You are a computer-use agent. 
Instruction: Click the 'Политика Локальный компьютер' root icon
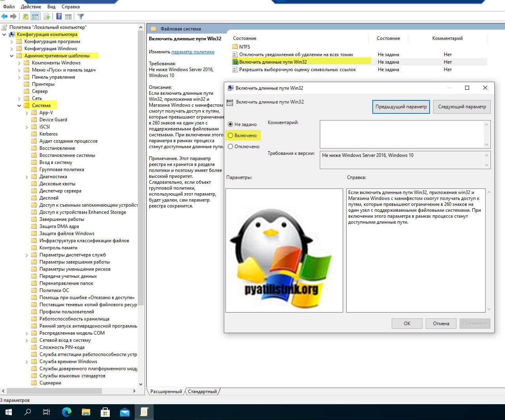pos(4,27)
